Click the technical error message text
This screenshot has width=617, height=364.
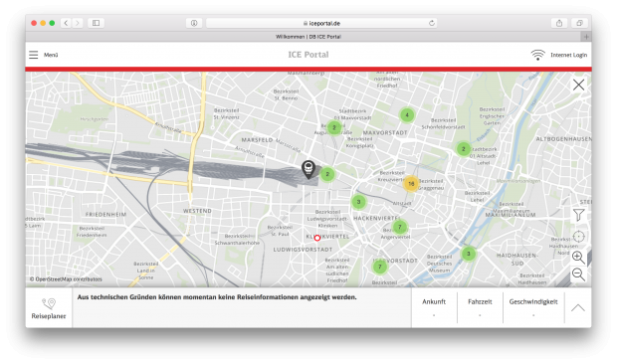point(217,297)
